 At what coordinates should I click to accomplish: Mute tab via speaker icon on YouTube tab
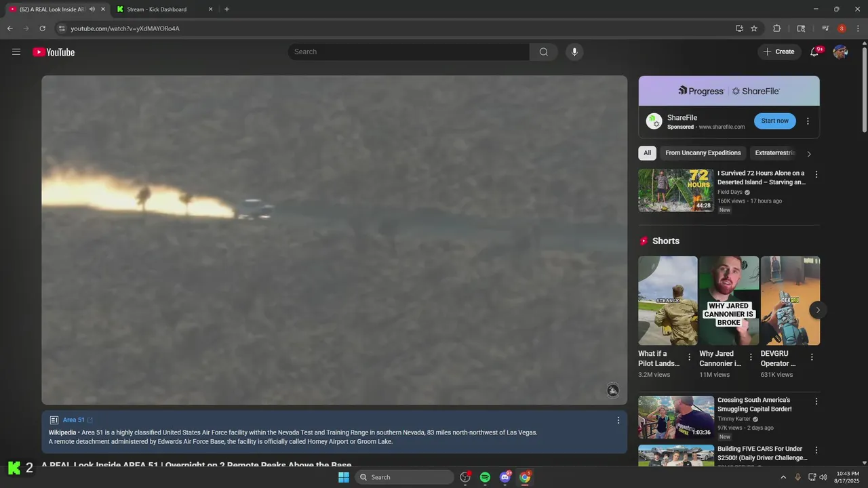click(92, 9)
